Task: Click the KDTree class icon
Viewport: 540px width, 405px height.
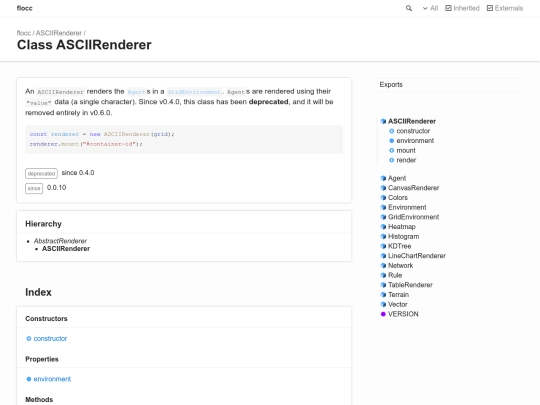Action: [x=383, y=246]
